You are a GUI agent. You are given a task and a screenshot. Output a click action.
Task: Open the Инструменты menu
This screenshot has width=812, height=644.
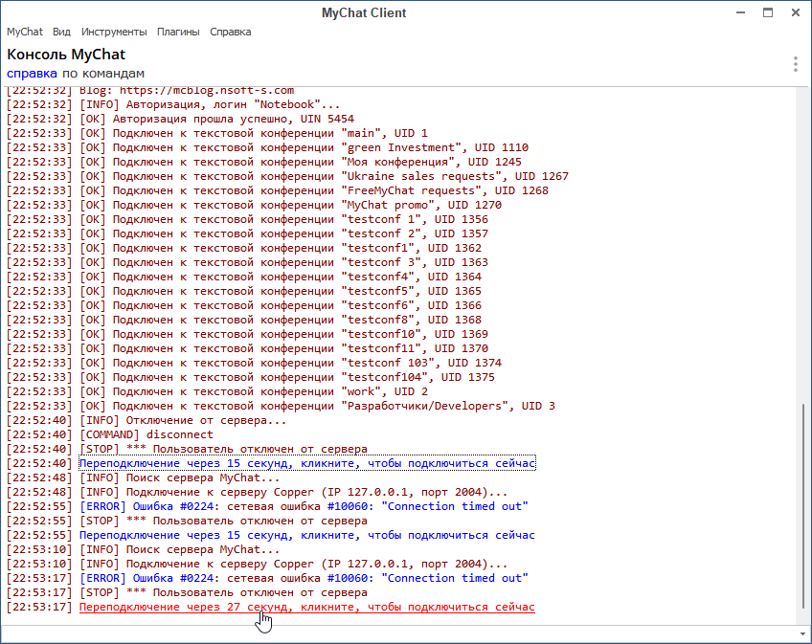click(114, 33)
